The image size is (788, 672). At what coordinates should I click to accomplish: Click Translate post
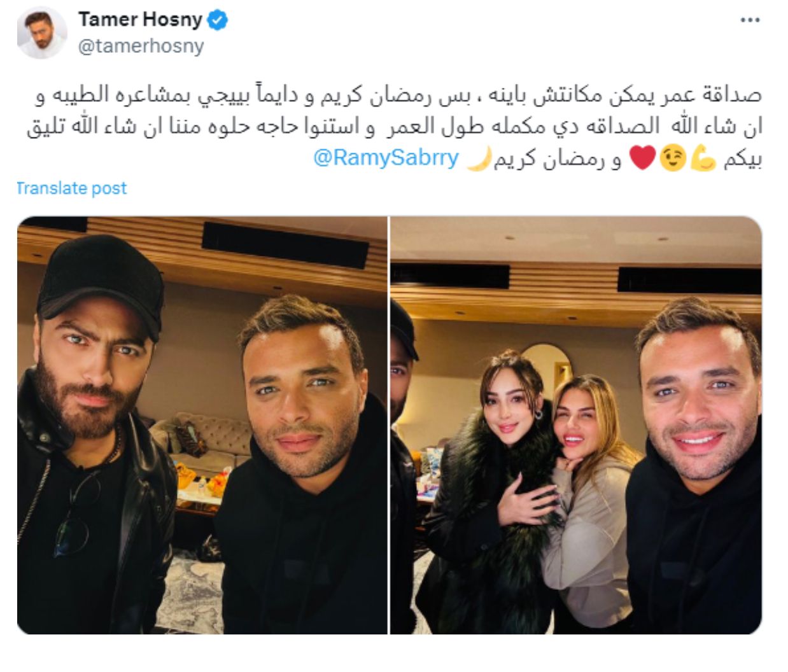(x=71, y=188)
